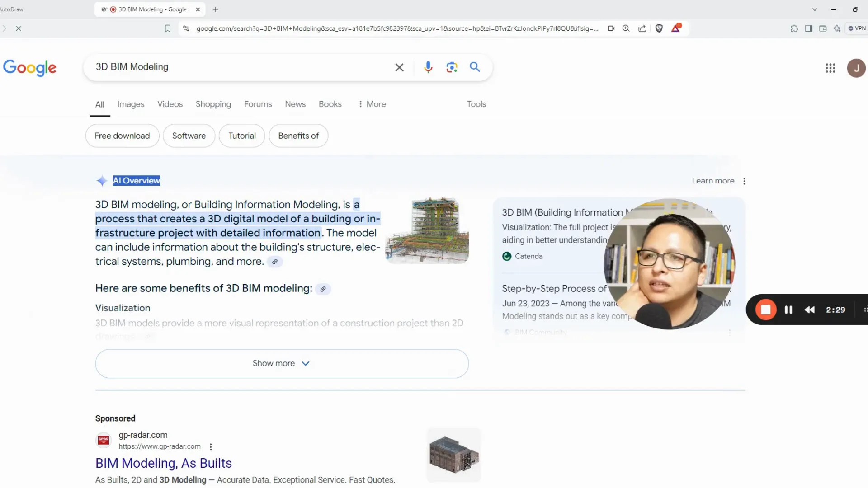Screen dimensions: 868x488
Task: Select the Free download suggestion chip
Action: pos(122,136)
